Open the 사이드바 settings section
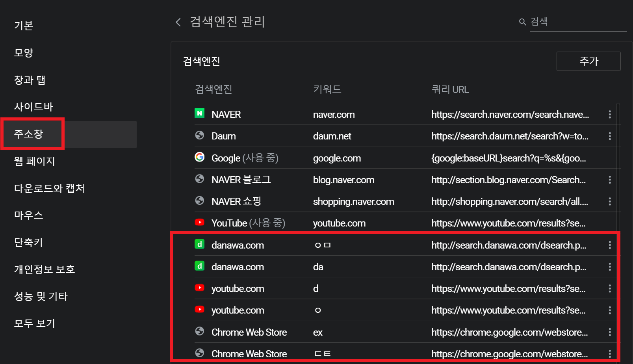 coord(33,107)
